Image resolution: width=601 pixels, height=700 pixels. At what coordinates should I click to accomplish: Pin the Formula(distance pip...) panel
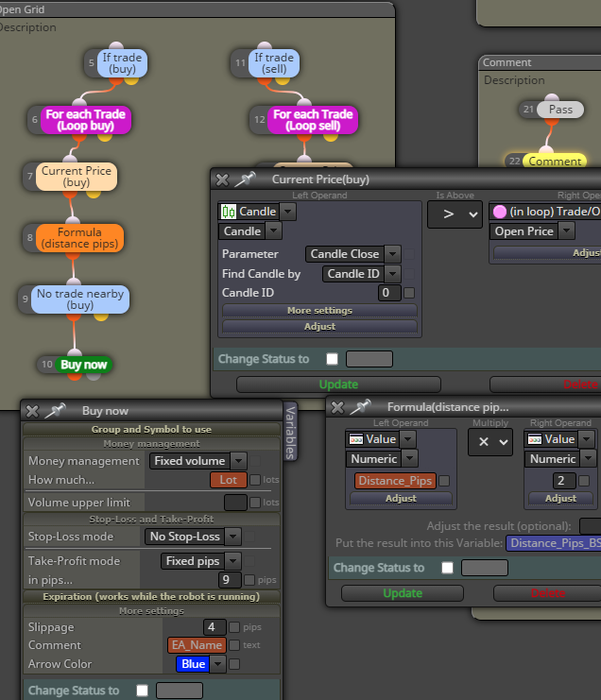coord(361,407)
